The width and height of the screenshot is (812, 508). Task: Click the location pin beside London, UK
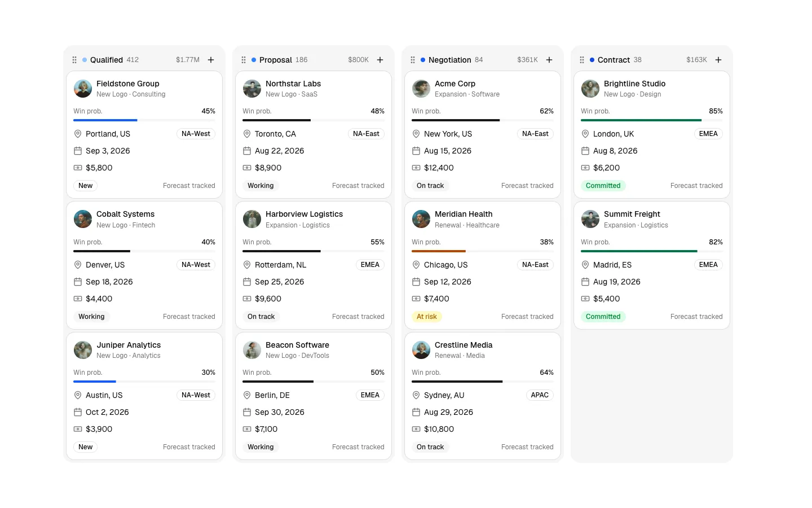(585, 134)
